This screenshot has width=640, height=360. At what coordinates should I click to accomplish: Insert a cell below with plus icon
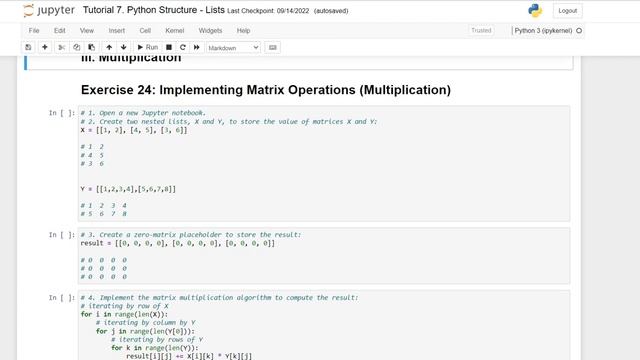click(45, 47)
